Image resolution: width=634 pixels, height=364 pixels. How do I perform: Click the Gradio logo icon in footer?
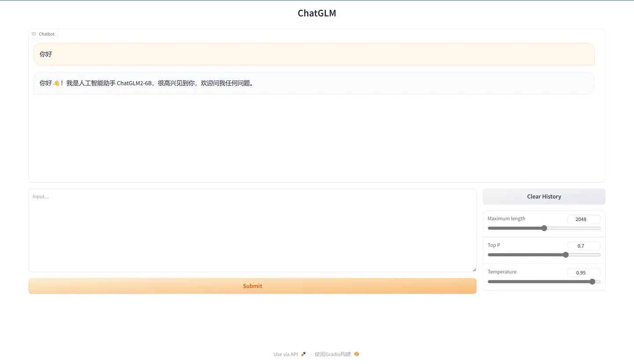[357, 354]
